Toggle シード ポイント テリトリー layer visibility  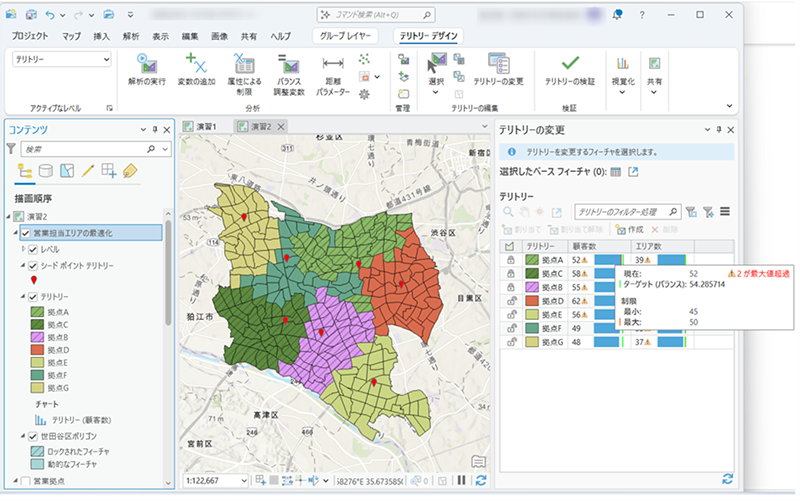(34, 264)
